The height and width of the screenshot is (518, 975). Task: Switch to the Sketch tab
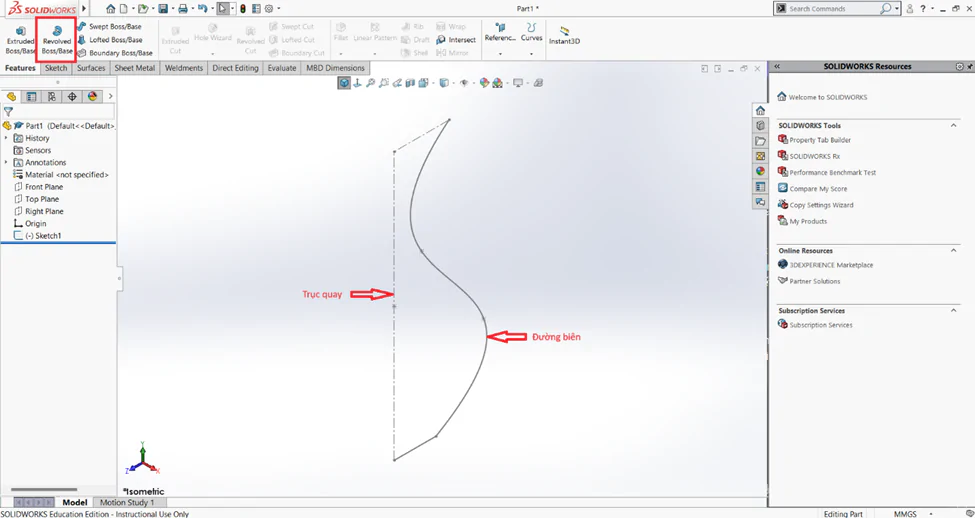[x=56, y=68]
